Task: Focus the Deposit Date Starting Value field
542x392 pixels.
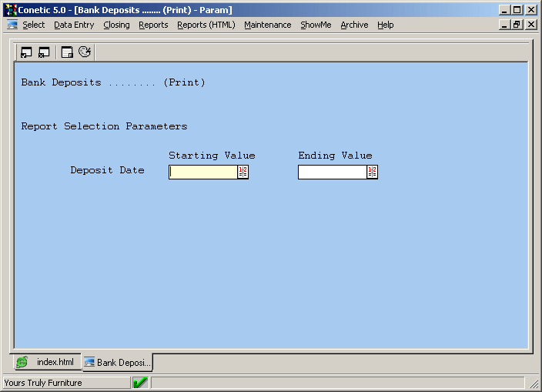Action: tap(202, 172)
